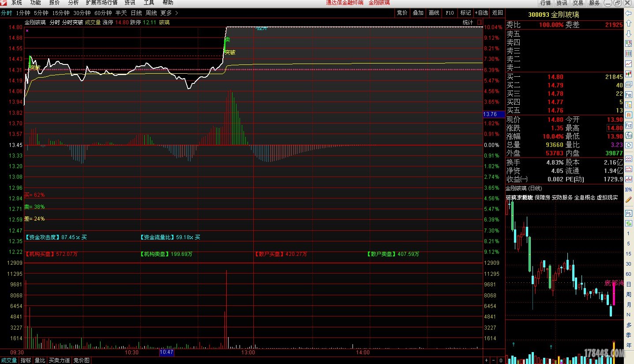This screenshot has width=634, height=364.
Task: Click the green refresh icon in the sidebar
Action: tap(628, 223)
